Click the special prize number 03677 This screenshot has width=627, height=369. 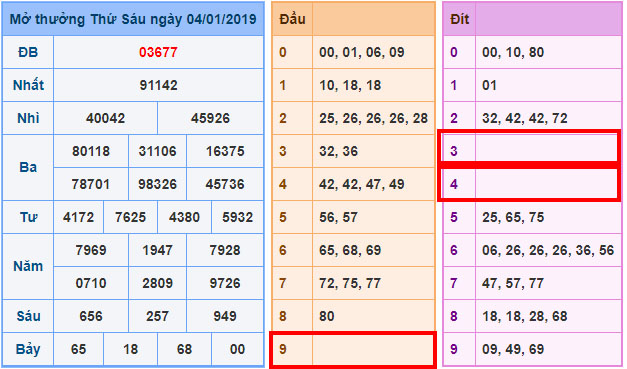(158, 52)
